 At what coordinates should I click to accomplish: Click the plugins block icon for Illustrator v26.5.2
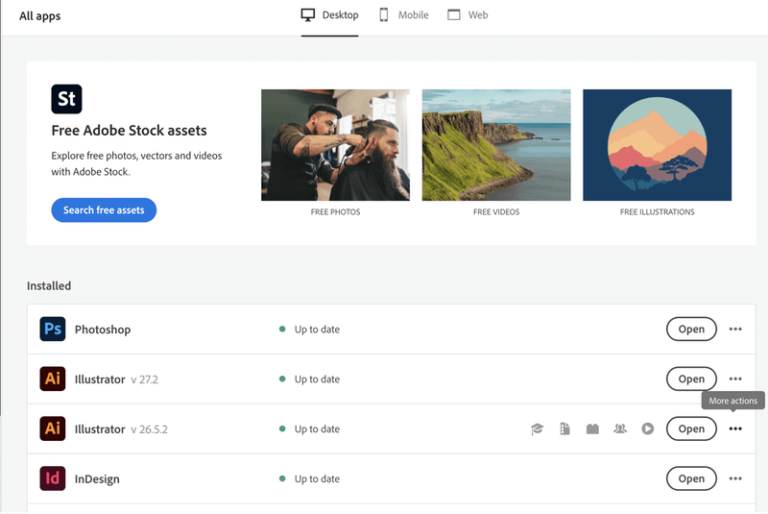pos(592,429)
